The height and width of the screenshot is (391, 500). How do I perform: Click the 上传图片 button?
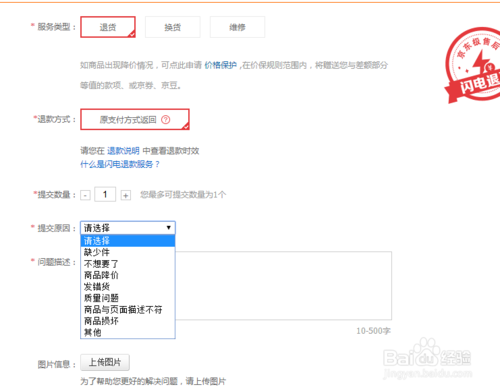click(105, 362)
